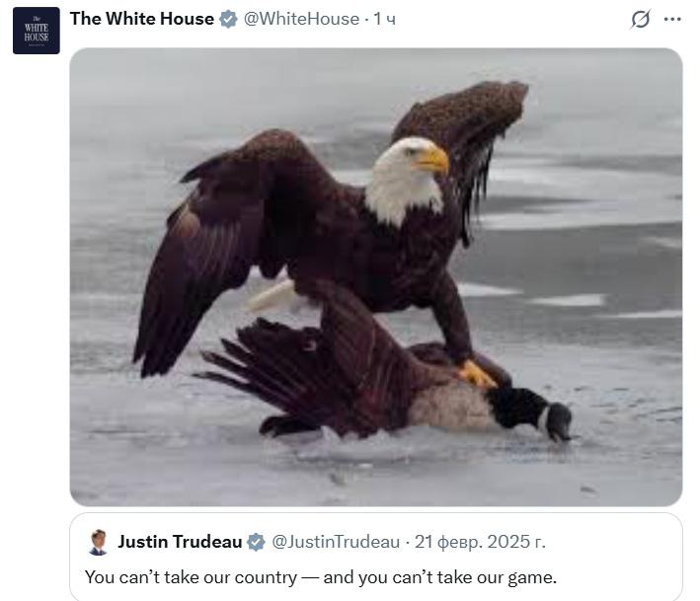Click The White House verified badge

tap(229, 19)
